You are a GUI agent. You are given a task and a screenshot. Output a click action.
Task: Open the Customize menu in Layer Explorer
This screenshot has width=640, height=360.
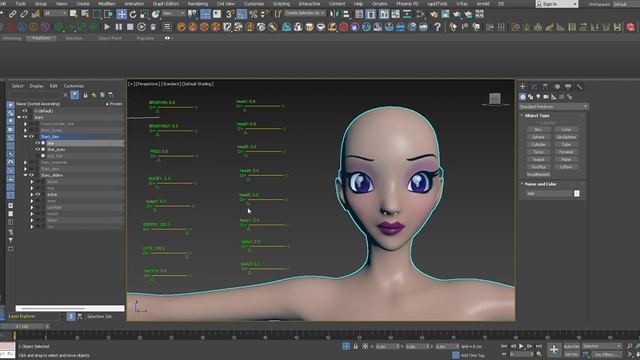click(x=74, y=86)
